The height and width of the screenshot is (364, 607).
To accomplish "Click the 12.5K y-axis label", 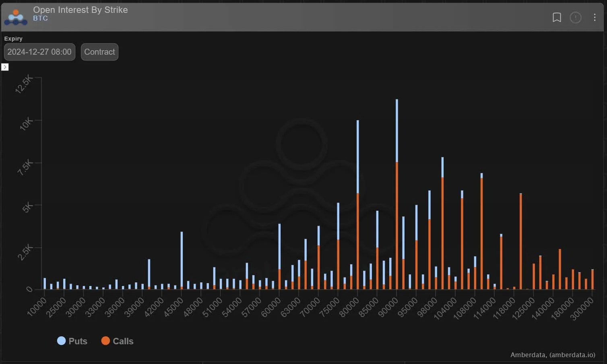I will tap(24, 84).
